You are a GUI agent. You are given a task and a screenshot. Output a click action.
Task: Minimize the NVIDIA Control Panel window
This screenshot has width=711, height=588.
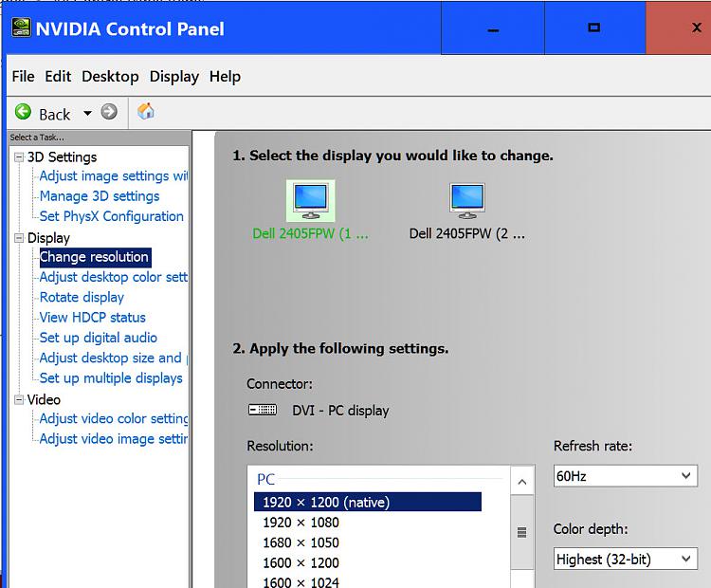pyautogui.click(x=493, y=28)
